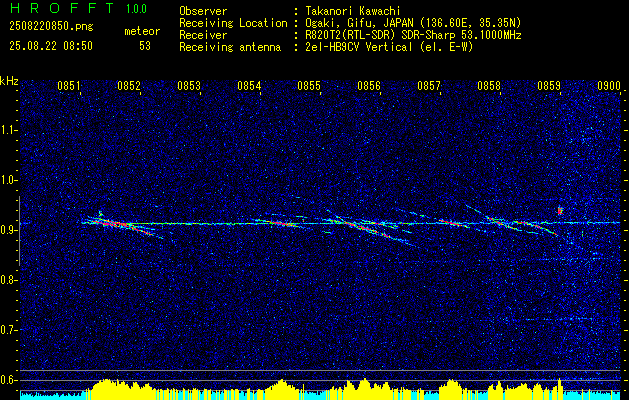
Task: Select the location Ogaki, Gifu, JAPAN text
Action: pyautogui.click(x=412, y=23)
